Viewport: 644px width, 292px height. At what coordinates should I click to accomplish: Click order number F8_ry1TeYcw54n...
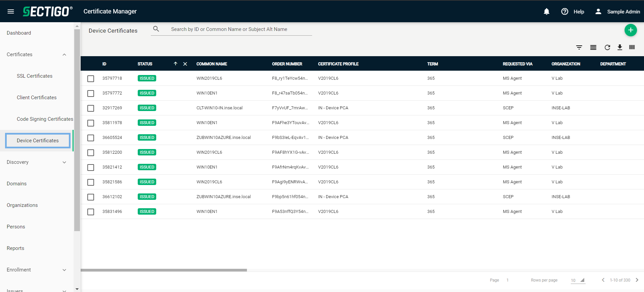pyautogui.click(x=290, y=78)
